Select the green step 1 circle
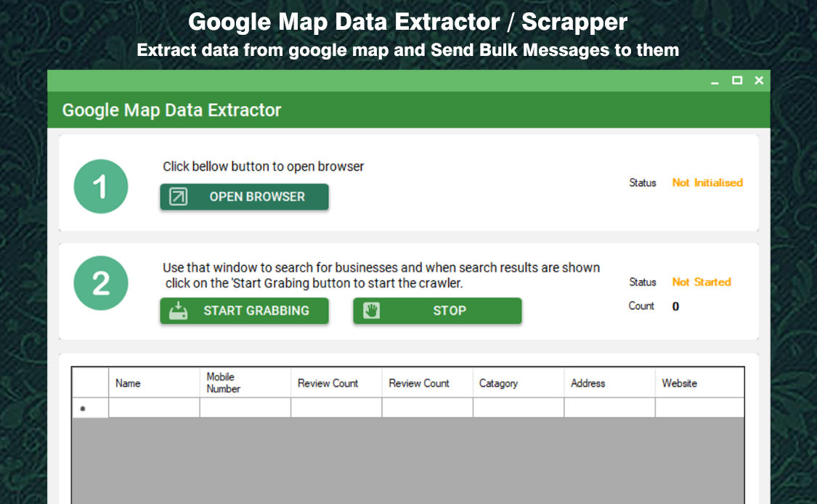The width and height of the screenshot is (817, 504). pos(101,186)
